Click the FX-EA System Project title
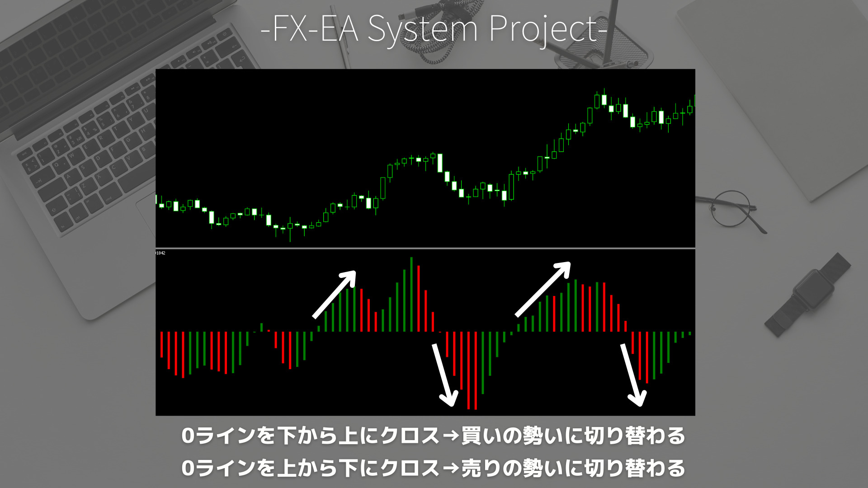The height and width of the screenshot is (488, 868). [x=434, y=24]
